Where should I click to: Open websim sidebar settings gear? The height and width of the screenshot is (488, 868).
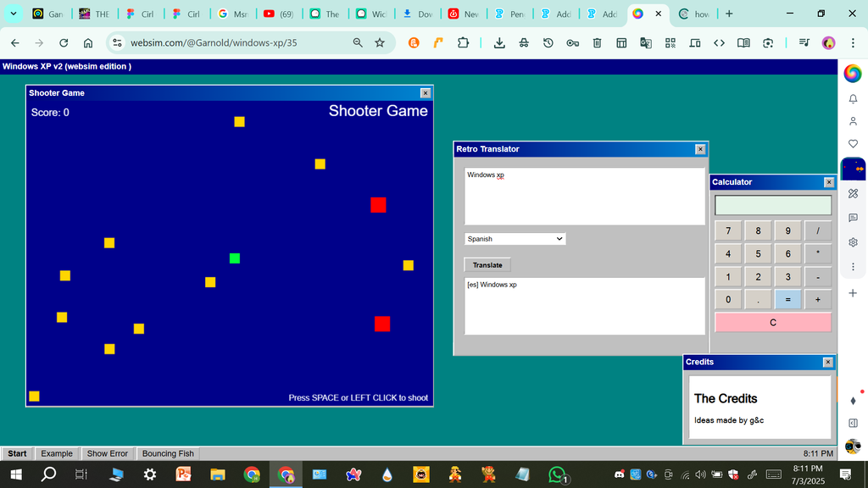click(x=853, y=242)
